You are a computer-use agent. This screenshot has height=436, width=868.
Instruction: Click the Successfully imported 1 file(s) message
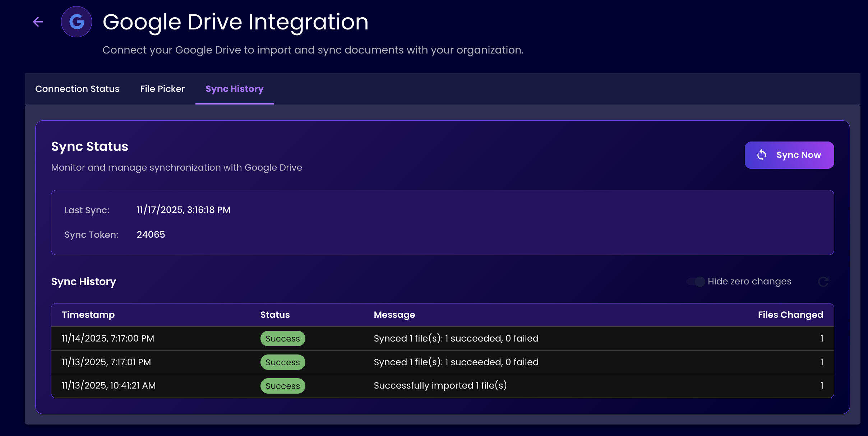440,385
